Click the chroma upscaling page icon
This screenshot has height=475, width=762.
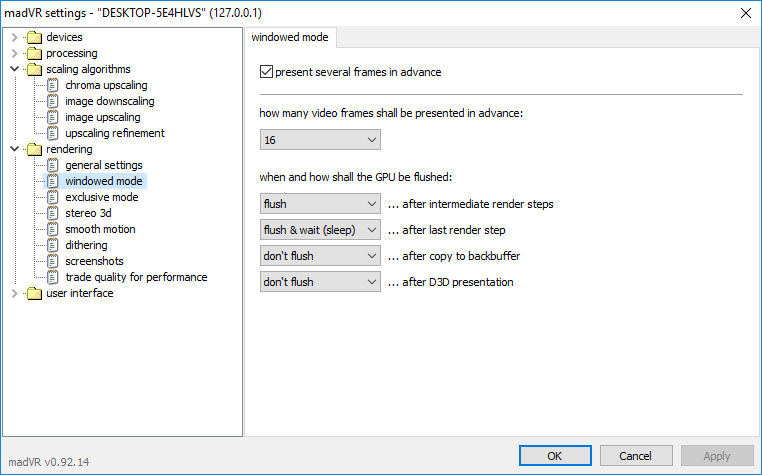point(52,85)
